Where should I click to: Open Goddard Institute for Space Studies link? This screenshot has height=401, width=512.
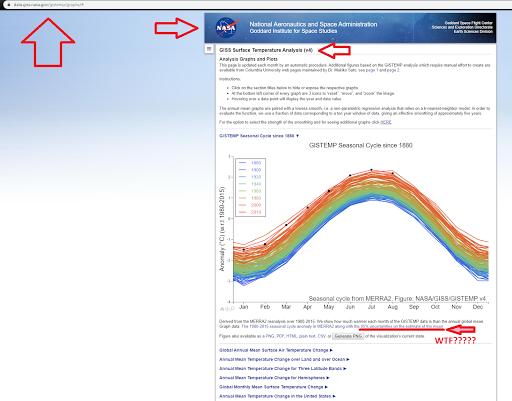coord(293,31)
